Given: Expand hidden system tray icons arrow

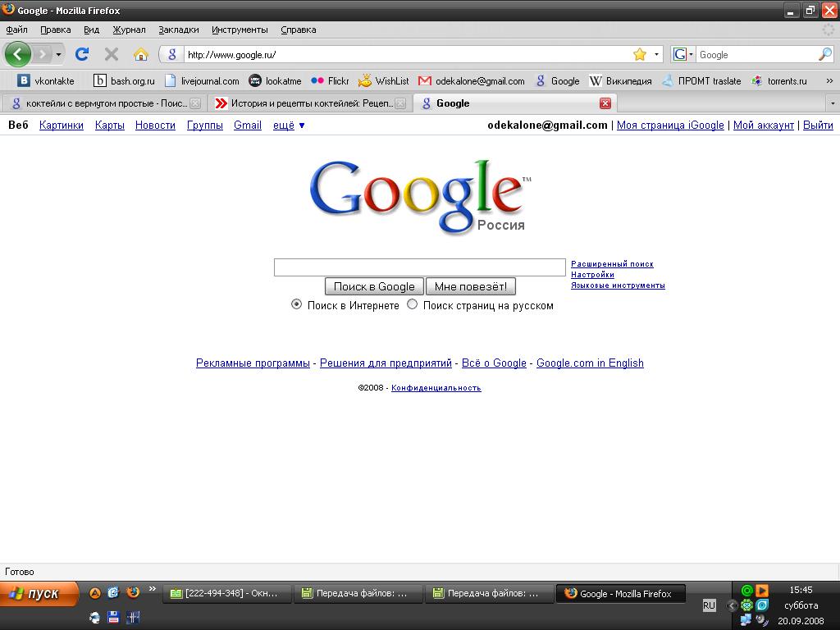Looking at the screenshot, I should 732,605.
